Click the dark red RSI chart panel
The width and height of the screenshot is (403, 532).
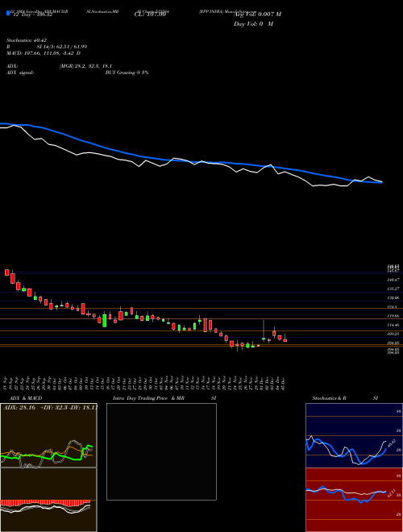354,500
